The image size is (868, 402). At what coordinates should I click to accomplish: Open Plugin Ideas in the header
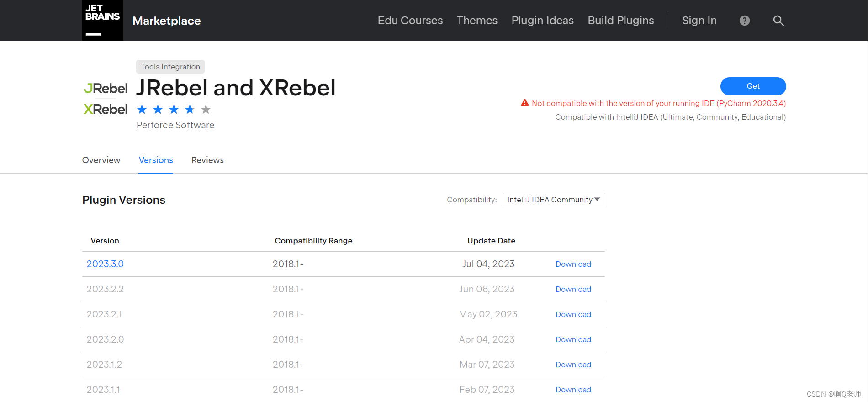pos(543,21)
